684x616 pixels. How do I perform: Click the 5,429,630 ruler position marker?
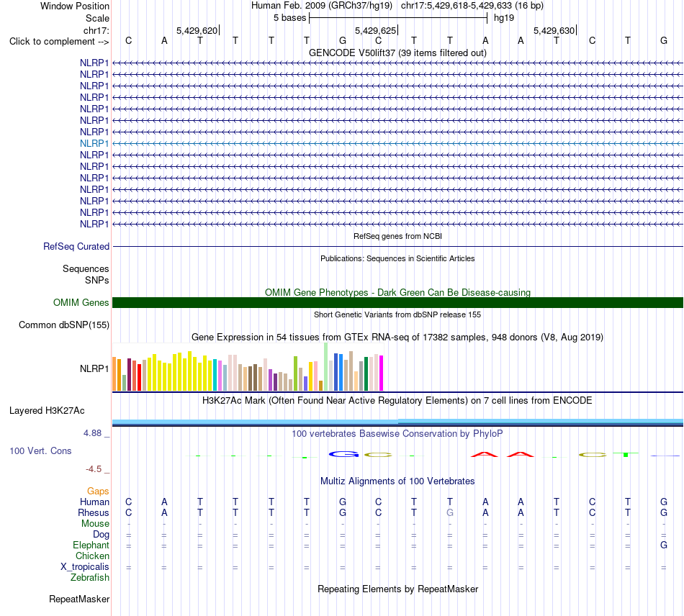(554, 30)
